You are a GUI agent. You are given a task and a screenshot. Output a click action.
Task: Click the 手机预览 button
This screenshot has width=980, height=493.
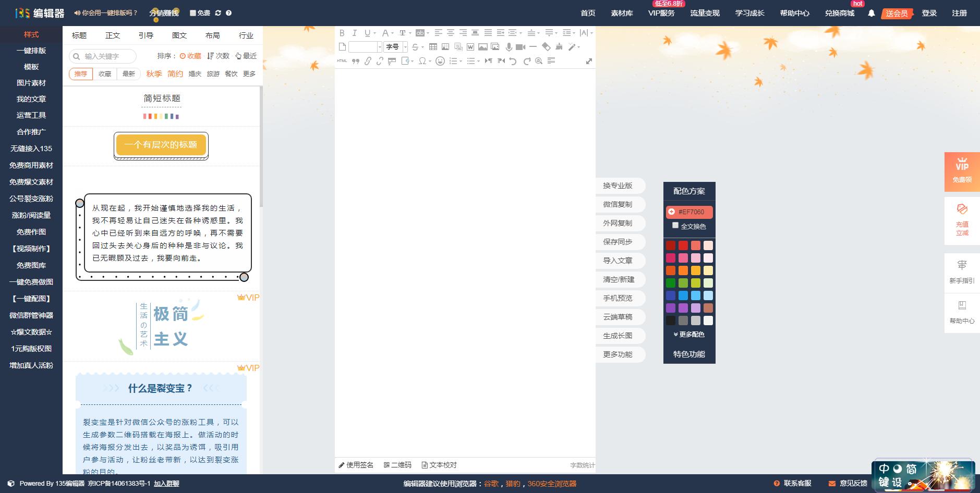click(x=618, y=298)
